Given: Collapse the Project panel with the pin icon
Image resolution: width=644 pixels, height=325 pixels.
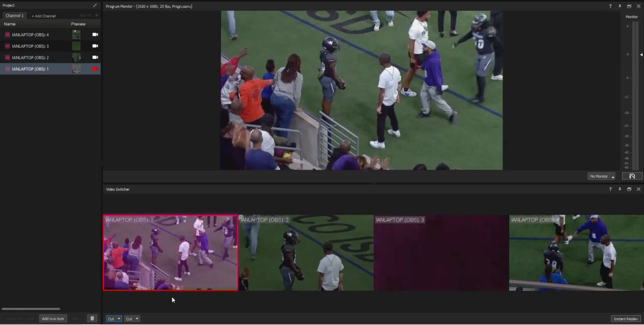Looking at the screenshot, I should [x=95, y=6].
